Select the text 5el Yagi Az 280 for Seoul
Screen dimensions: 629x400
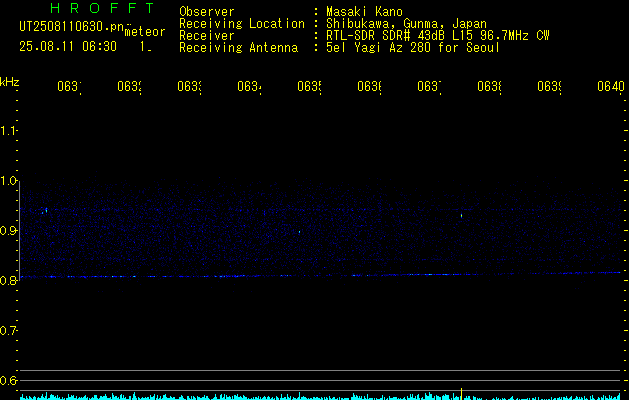point(413,48)
